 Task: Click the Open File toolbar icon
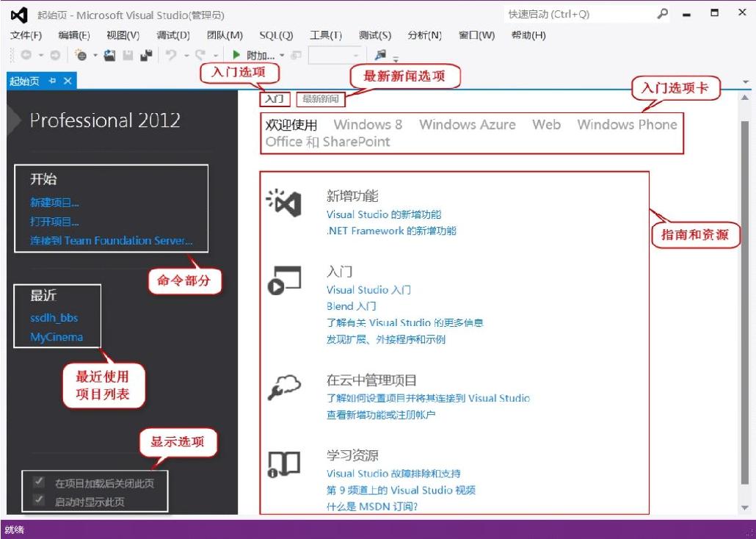(110, 56)
